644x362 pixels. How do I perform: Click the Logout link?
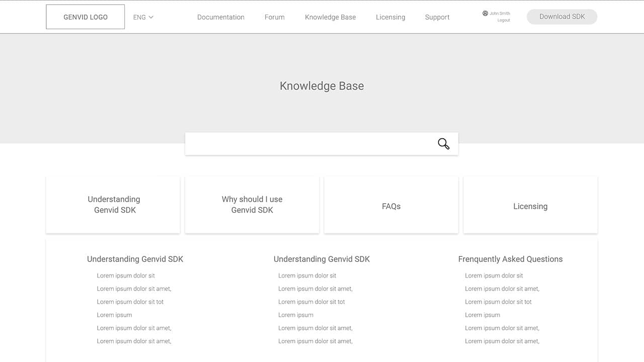[x=503, y=21]
